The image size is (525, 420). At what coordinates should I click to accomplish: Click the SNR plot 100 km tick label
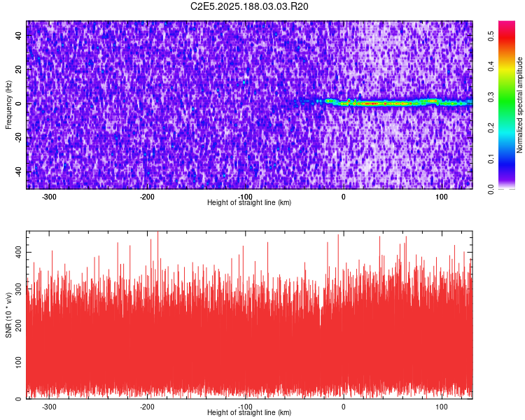[x=441, y=407]
